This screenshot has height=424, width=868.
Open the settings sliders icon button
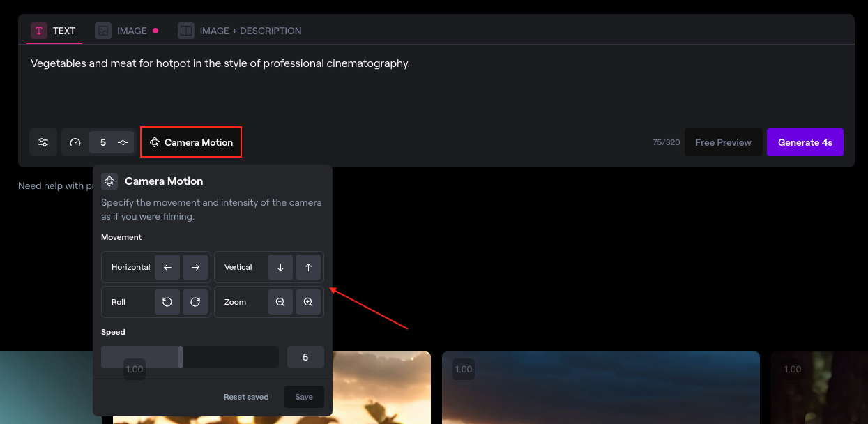point(43,142)
